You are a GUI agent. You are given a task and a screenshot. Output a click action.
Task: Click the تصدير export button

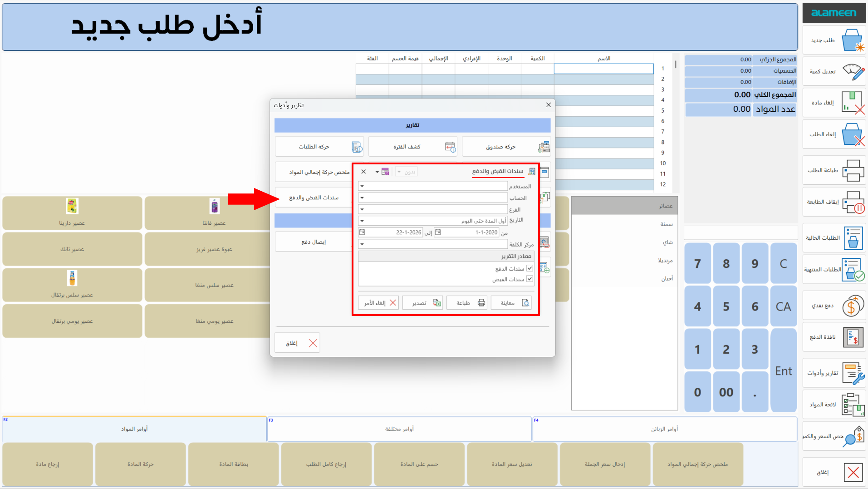point(422,303)
